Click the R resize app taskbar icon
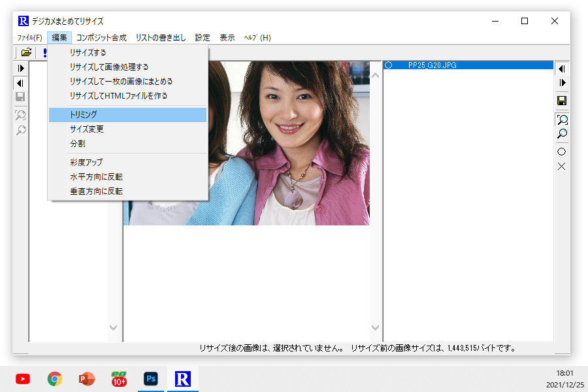The image size is (588, 392). 183,379
